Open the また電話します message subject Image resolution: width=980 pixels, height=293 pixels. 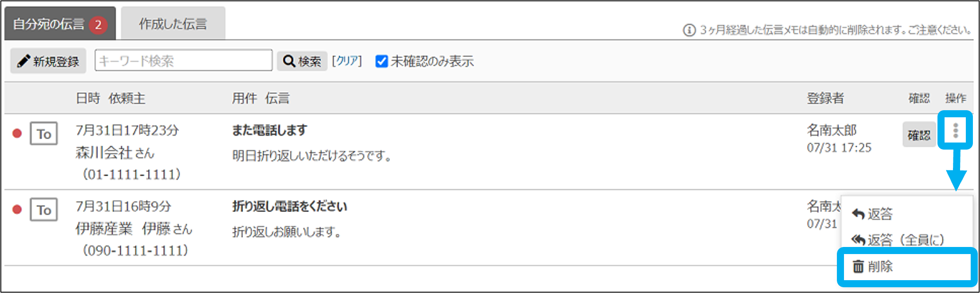coord(269,130)
